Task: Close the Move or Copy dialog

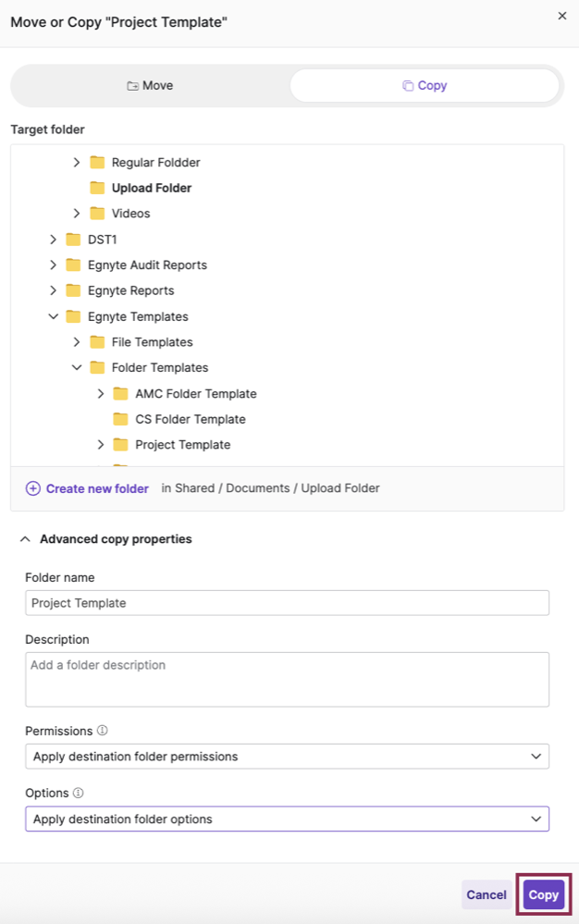Action: pos(561,16)
